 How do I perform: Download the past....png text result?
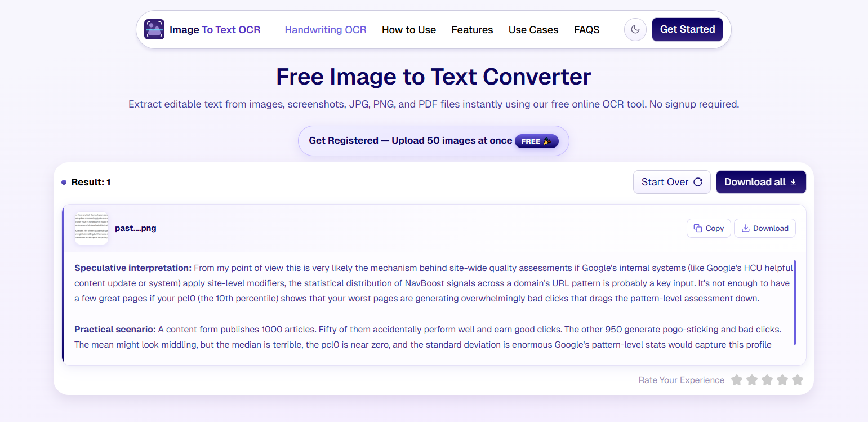tap(765, 228)
